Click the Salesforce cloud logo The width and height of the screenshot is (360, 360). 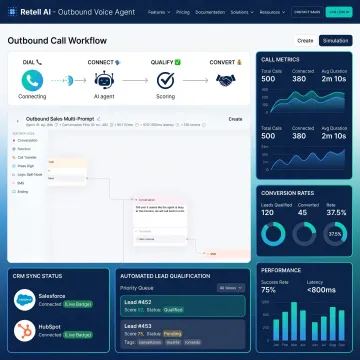click(25, 300)
